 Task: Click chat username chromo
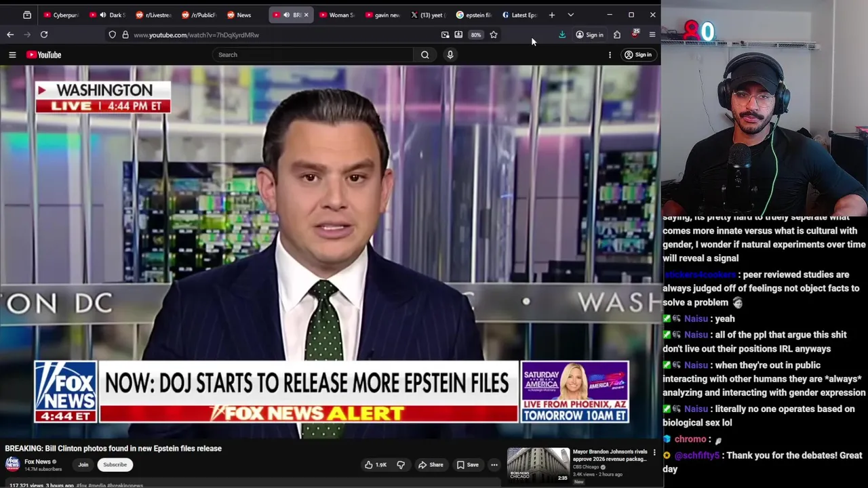coord(690,439)
